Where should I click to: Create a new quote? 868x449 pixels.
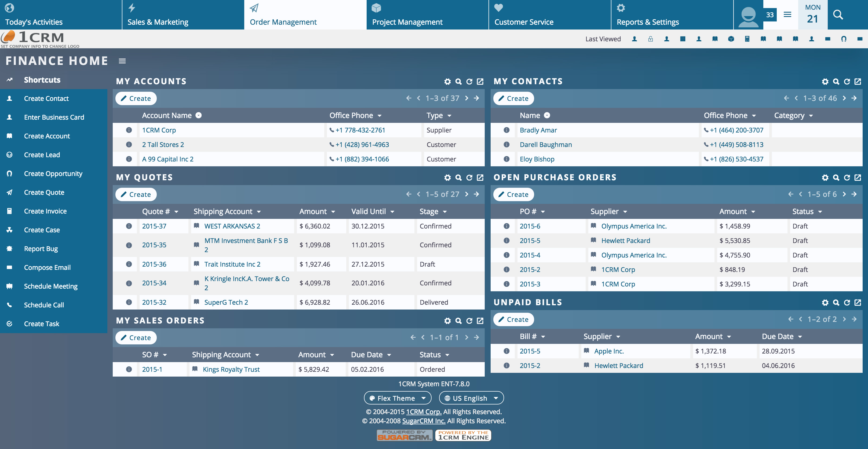pyautogui.click(x=136, y=194)
